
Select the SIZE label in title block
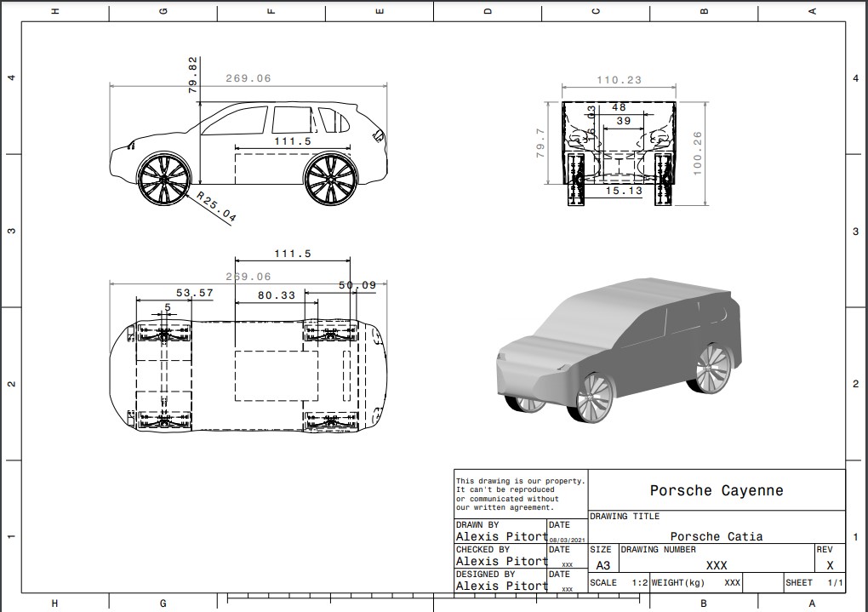tap(601, 549)
